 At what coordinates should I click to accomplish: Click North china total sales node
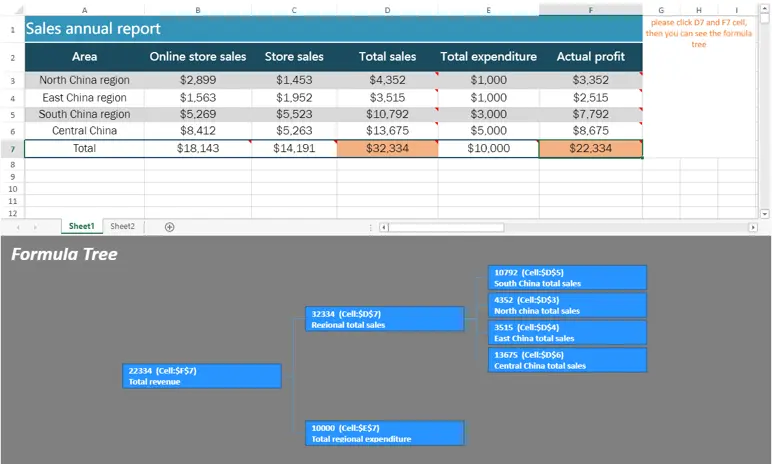[567, 305]
